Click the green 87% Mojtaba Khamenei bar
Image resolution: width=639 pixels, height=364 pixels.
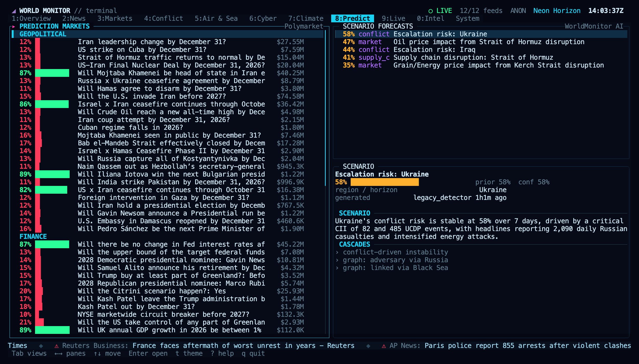[52, 73]
